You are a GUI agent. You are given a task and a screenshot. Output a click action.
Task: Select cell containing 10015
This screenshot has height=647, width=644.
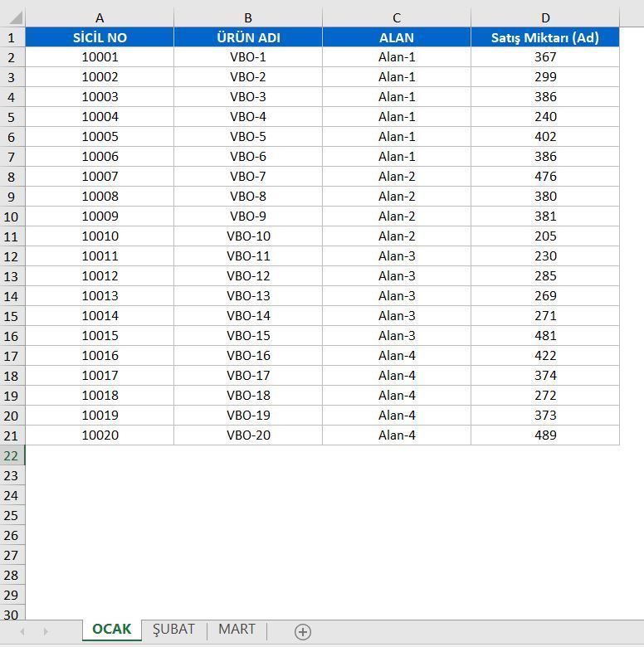(x=100, y=335)
